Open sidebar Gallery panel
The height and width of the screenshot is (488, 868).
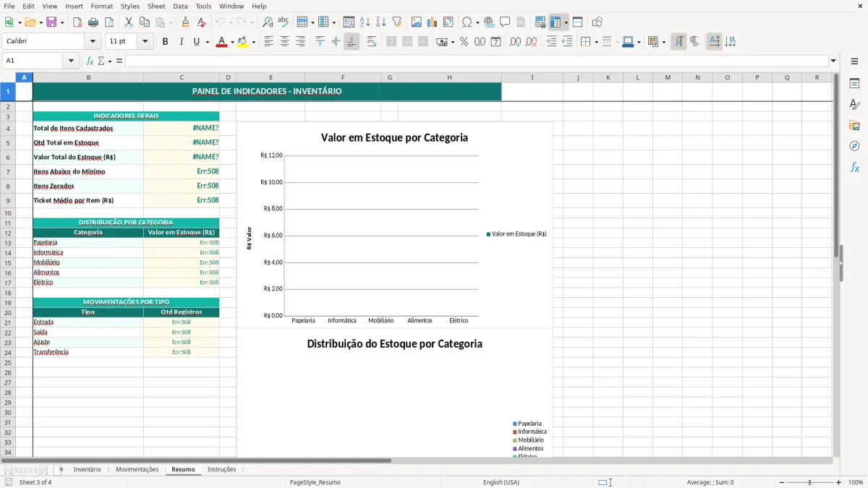[x=854, y=126]
